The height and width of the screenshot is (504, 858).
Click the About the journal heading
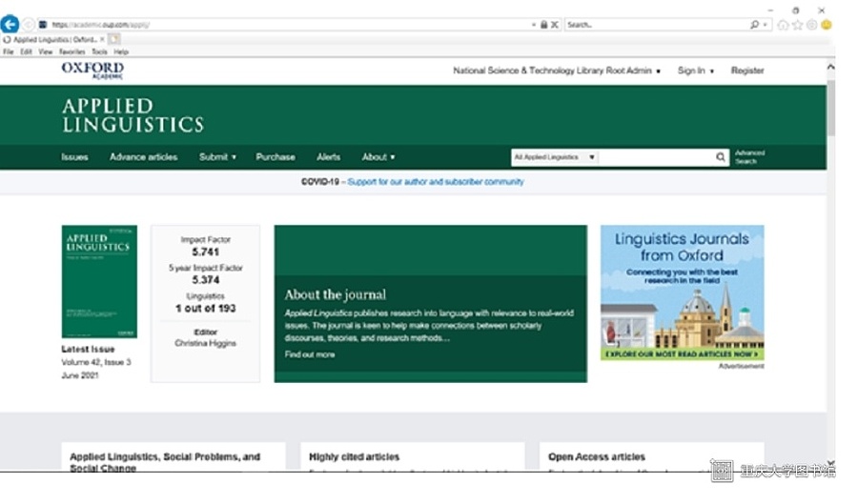pos(335,294)
